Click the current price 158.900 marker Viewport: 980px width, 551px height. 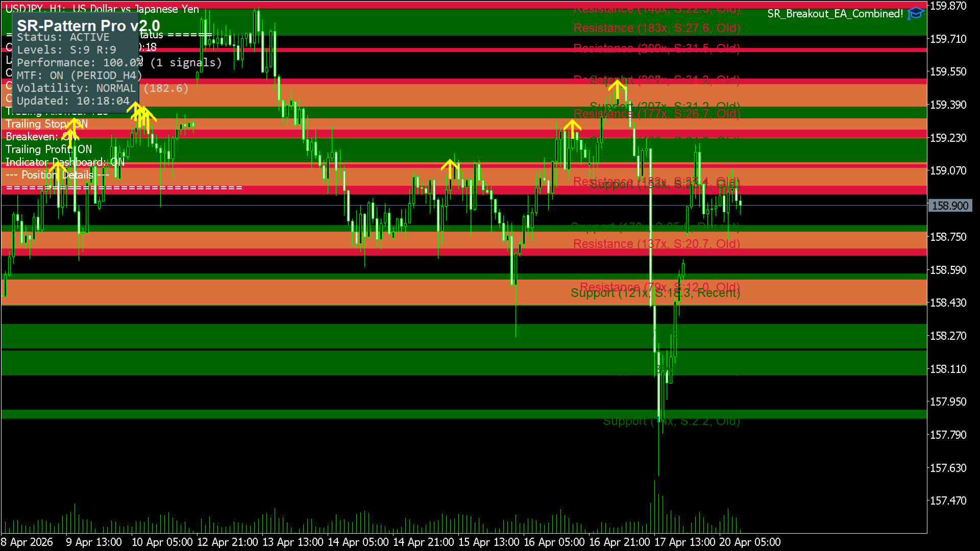click(949, 206)
